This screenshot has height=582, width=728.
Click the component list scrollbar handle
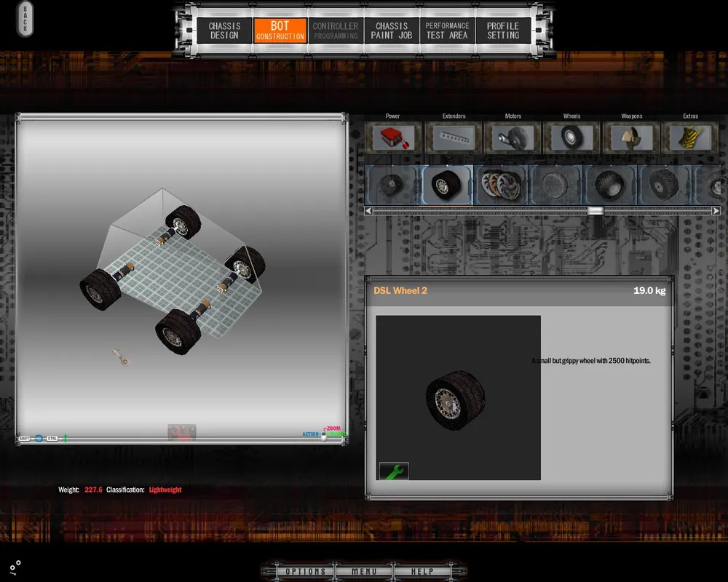pyautogui.click(x=596, y=211)
